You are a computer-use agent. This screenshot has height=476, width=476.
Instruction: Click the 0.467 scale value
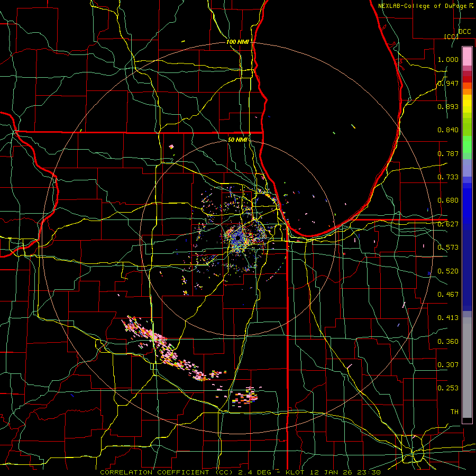coord(448,295)
